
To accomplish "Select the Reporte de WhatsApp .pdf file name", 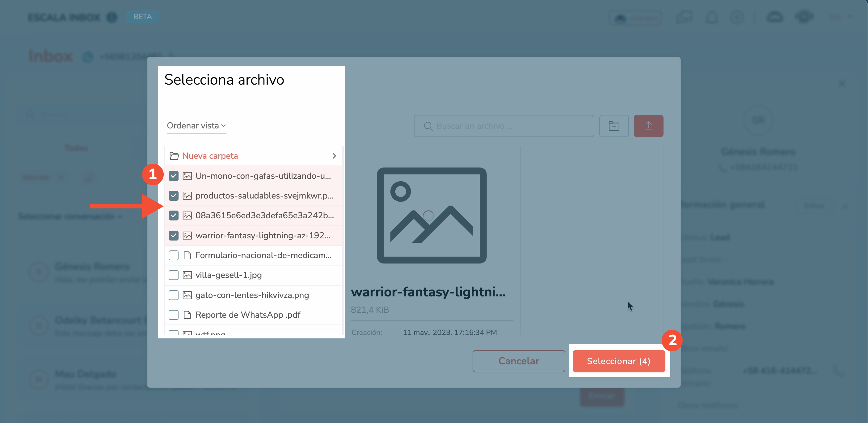I will coord(248,315).
